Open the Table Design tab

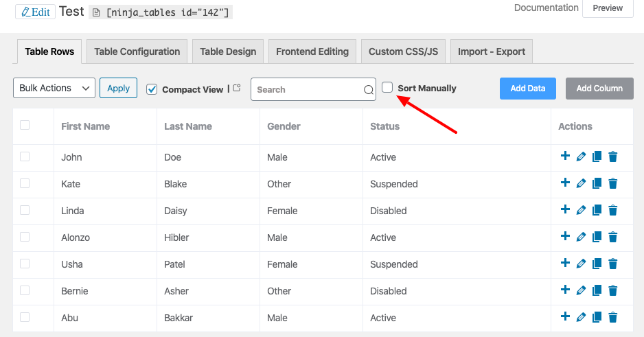[228, 51]
